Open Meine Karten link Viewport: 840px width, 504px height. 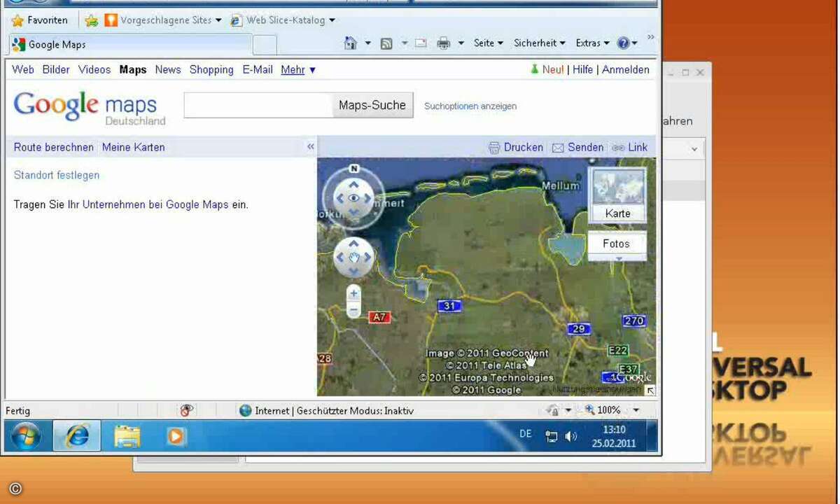(134, 148)
